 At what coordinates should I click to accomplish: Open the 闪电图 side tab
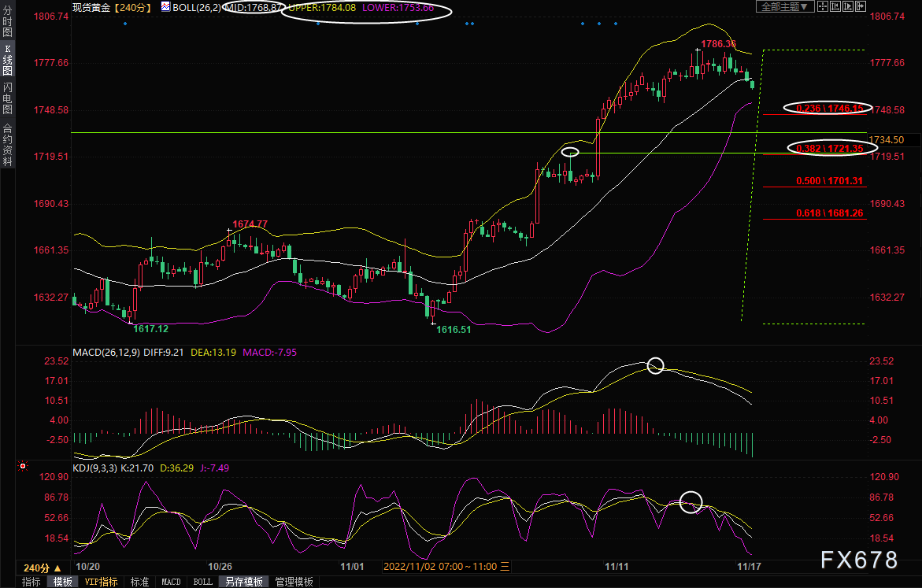(7, 97)
